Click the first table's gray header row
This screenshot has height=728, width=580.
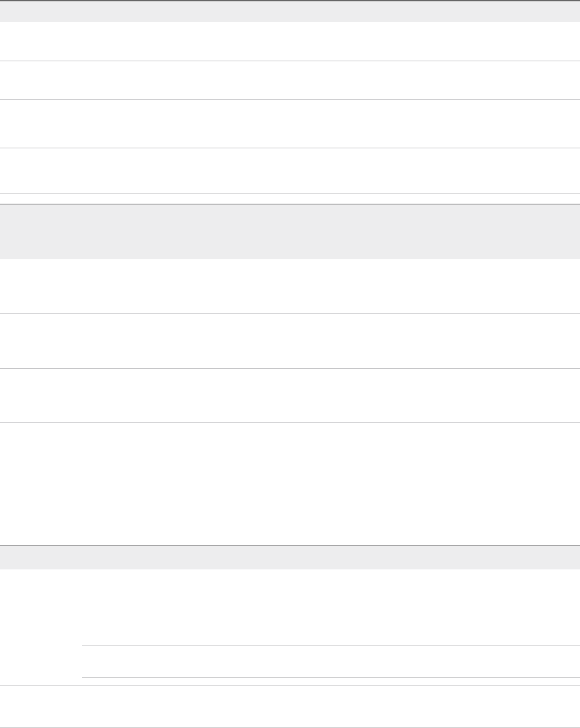pos(290,12)
